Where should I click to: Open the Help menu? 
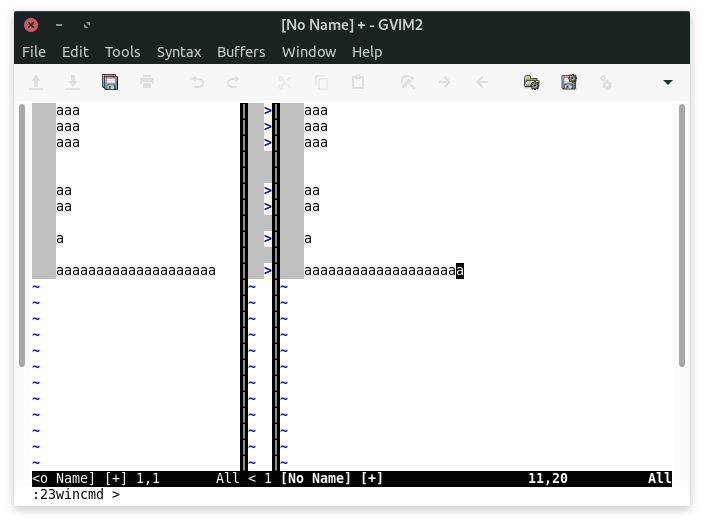pyautogui.click(x=367, y=52)
